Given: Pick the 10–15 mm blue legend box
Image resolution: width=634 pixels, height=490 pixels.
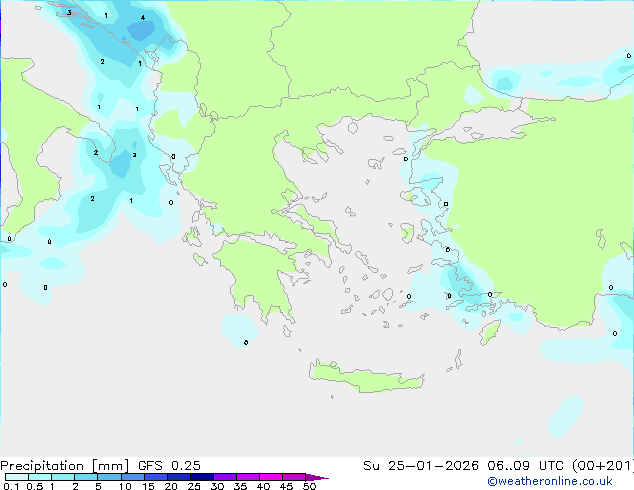Looking at the screenshot, I should pos(132,477).
